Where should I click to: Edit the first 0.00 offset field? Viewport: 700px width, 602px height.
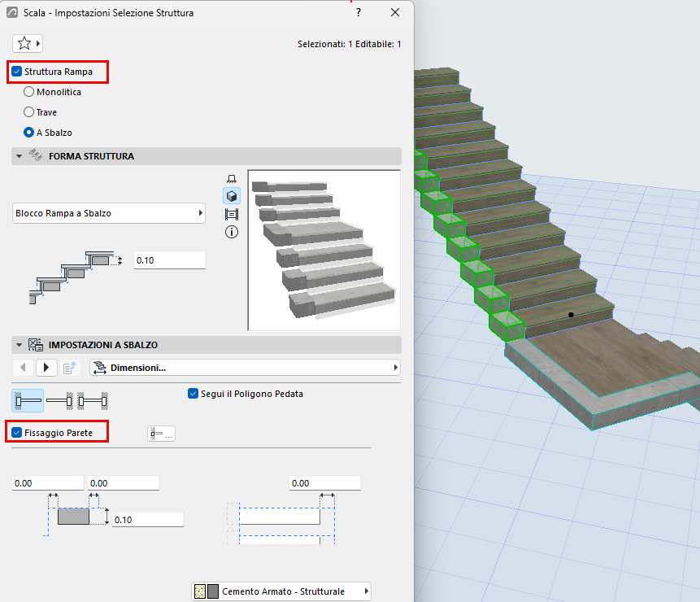tap(48, 483)
